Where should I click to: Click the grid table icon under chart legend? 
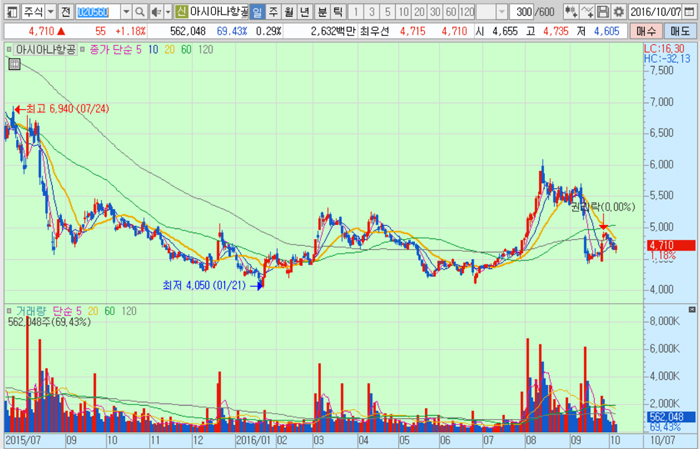14,65
